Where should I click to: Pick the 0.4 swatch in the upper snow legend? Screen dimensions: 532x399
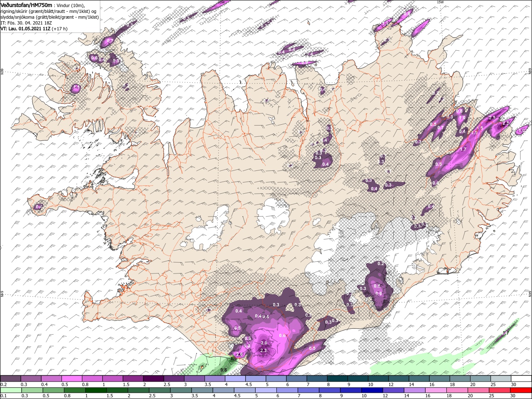[x=51, y=379]
